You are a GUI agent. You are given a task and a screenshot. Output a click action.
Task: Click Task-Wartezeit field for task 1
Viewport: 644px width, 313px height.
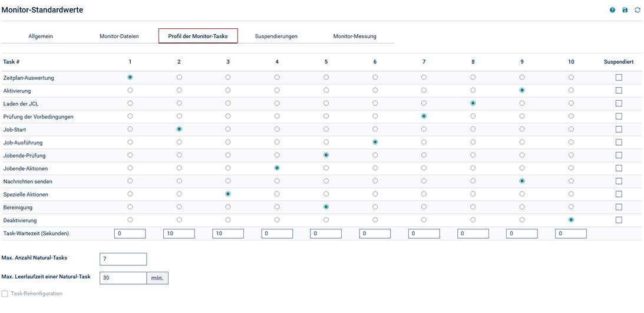tap(130, 233)
